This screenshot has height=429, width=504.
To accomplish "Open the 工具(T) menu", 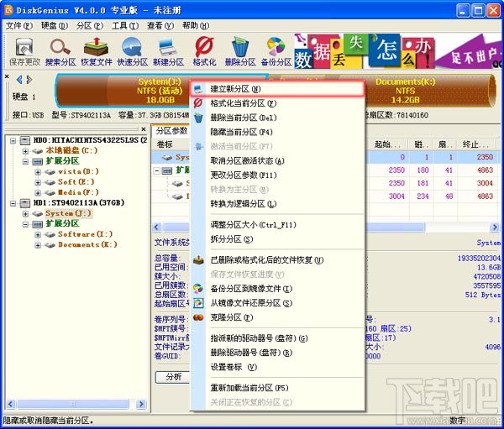I will click(125, 26).
